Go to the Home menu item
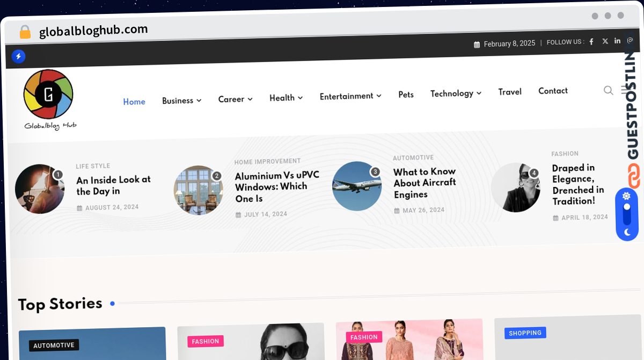The image size is (644, 360). pyautogui.click(x=134, y=102)
